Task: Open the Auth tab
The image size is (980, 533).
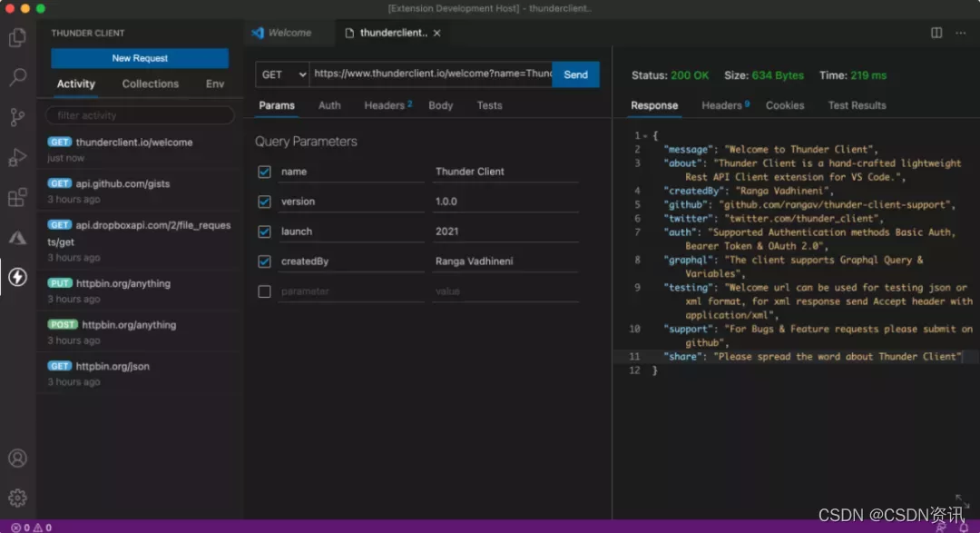Action: [x=329, y=105]
